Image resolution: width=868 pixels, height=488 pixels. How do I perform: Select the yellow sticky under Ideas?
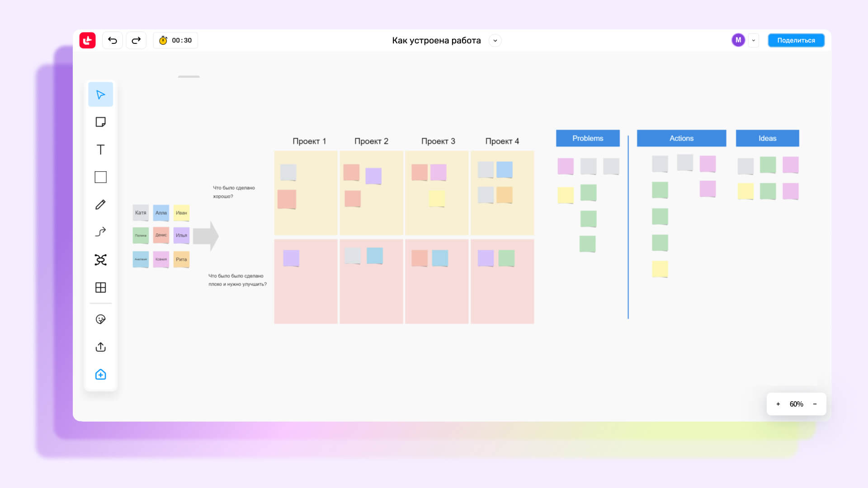coord(745,191)
